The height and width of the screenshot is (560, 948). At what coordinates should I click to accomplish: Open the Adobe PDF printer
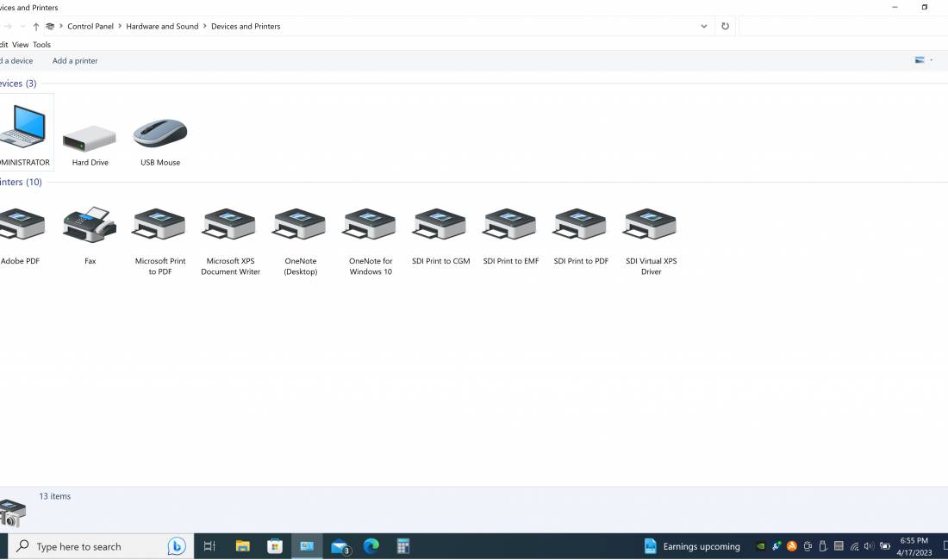pos(17,224)
